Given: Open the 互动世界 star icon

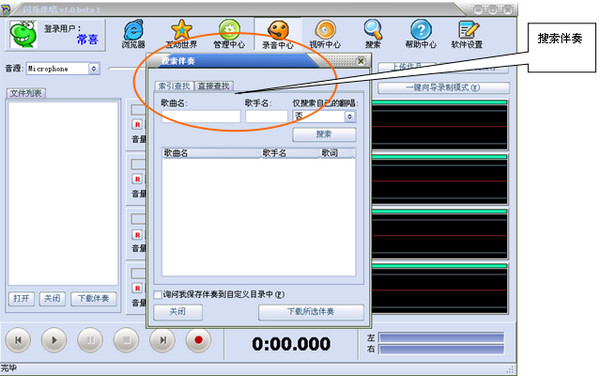Looking at the screenshot, I should click(x=181, y=34).
